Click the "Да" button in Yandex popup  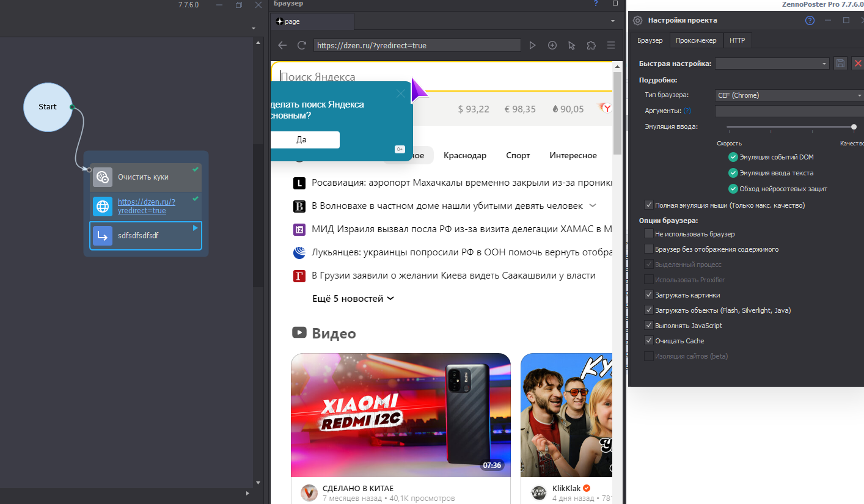click(302, 139)
